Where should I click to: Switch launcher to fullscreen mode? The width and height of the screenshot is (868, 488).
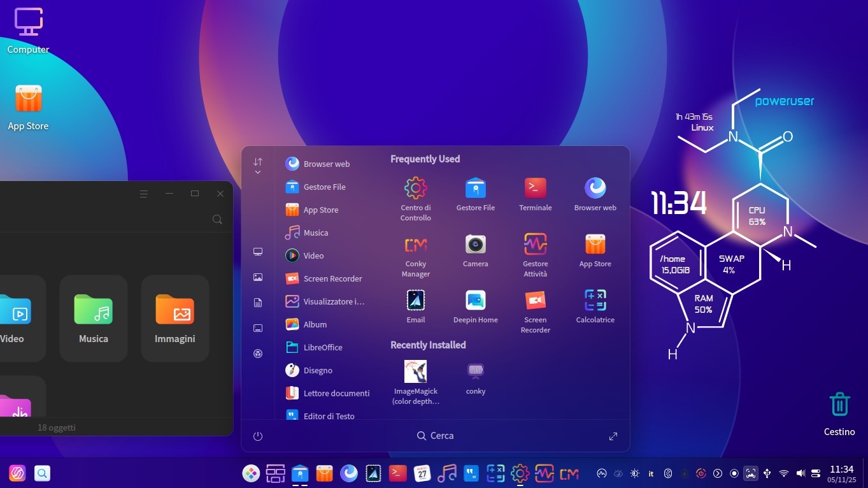613,436
